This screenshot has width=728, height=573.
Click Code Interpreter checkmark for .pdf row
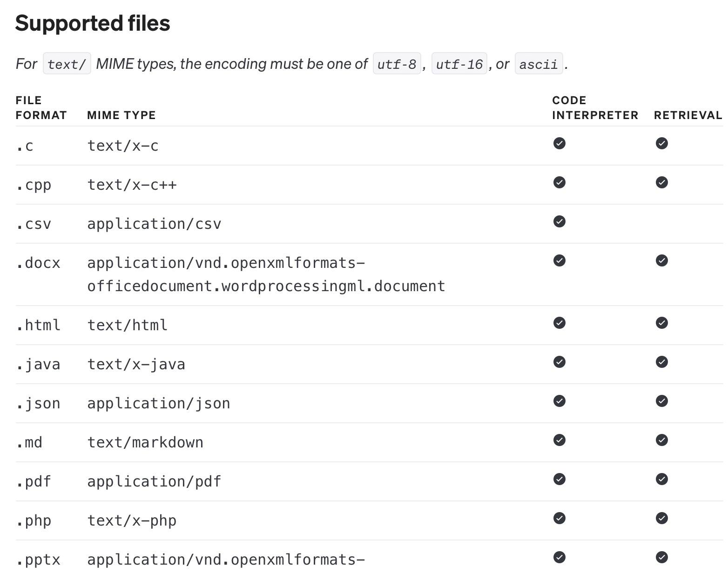tap(559, 479)
